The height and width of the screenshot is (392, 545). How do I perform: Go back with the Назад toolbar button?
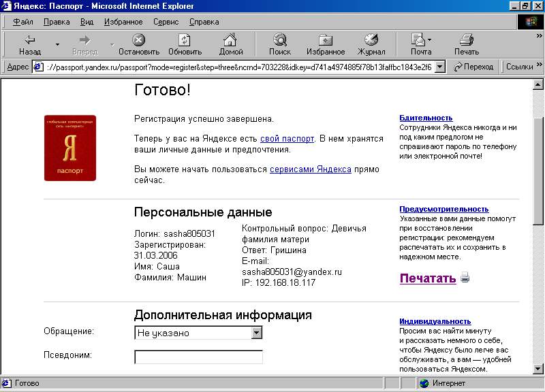30,44
